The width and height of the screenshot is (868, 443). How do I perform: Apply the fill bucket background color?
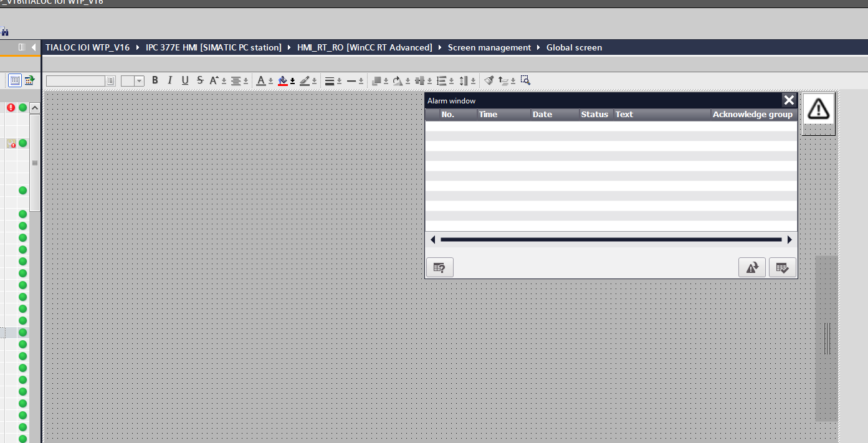coord(283,80)
